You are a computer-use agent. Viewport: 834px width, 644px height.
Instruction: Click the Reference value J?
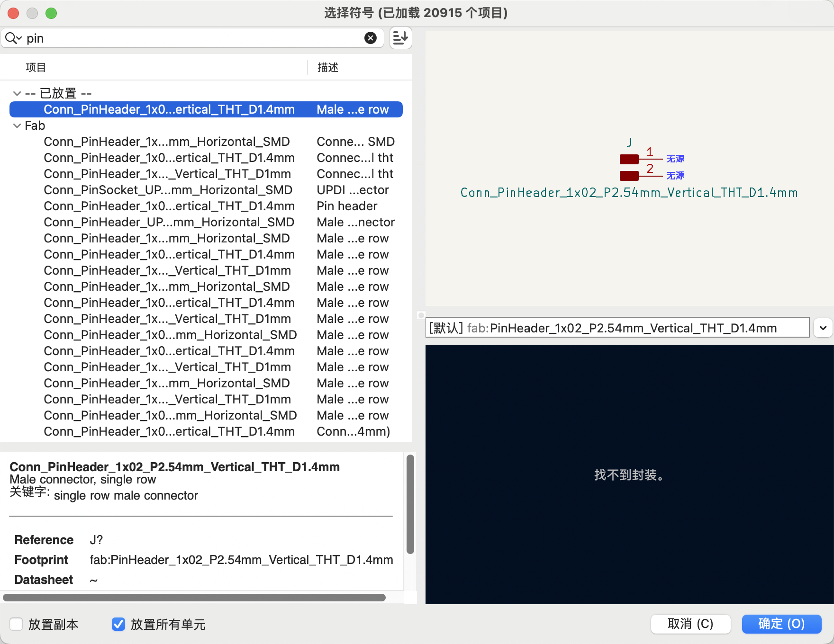point(96,540)
